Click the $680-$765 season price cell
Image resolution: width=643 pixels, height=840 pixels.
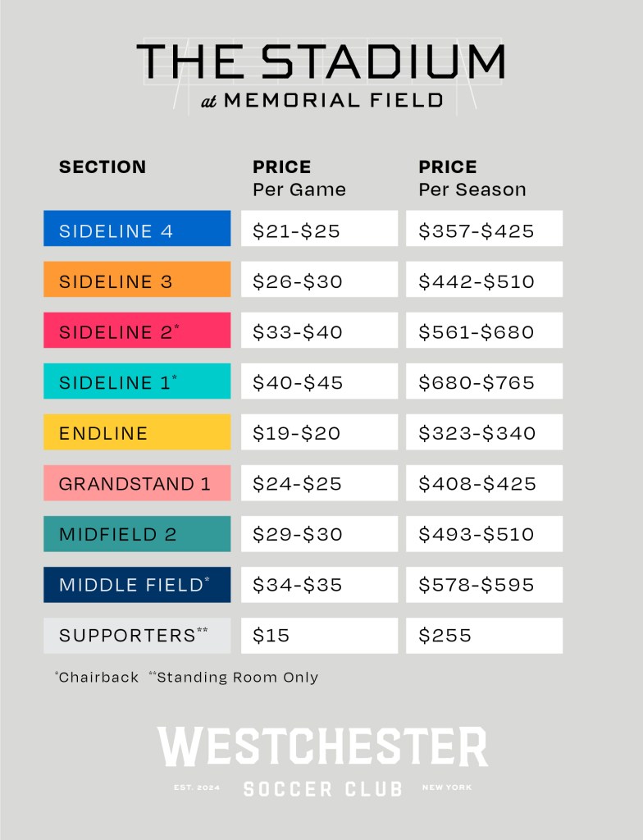[x=485, y=381]
